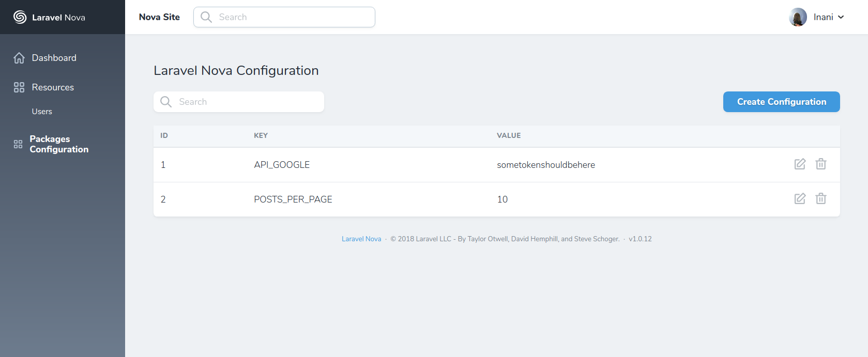Click the KEY column header
This screenshot has width=868, height=357.
click(x=261, y=135)
